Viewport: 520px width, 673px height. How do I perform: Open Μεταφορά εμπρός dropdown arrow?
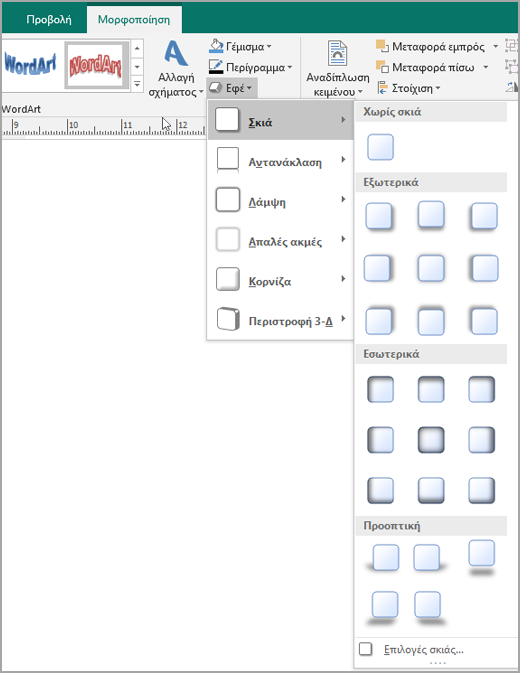point(496,46)
